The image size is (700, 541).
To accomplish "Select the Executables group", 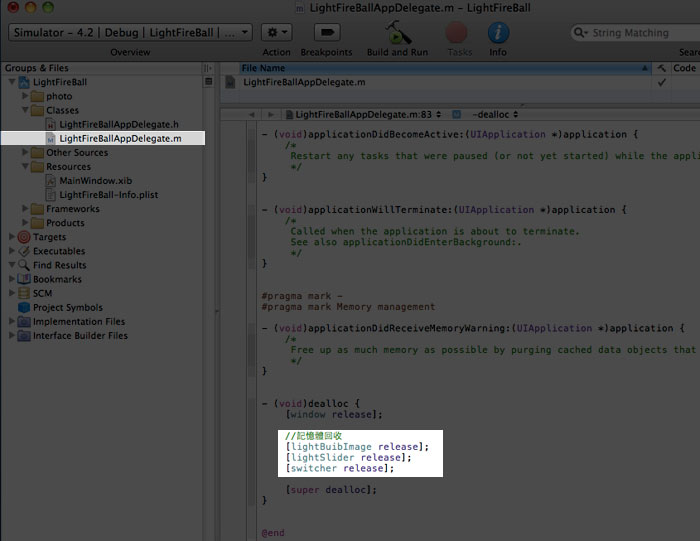I will coord(59,251).
